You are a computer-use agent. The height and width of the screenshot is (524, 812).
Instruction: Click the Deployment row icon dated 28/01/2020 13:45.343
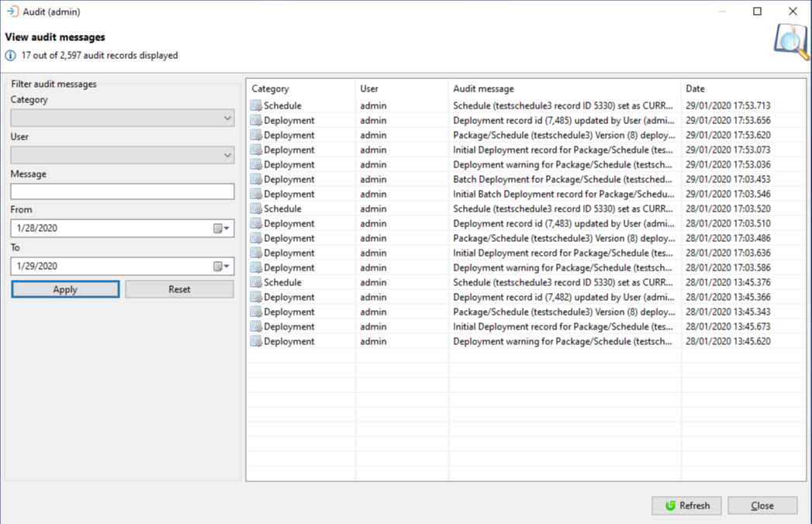[x=256, y=312]
